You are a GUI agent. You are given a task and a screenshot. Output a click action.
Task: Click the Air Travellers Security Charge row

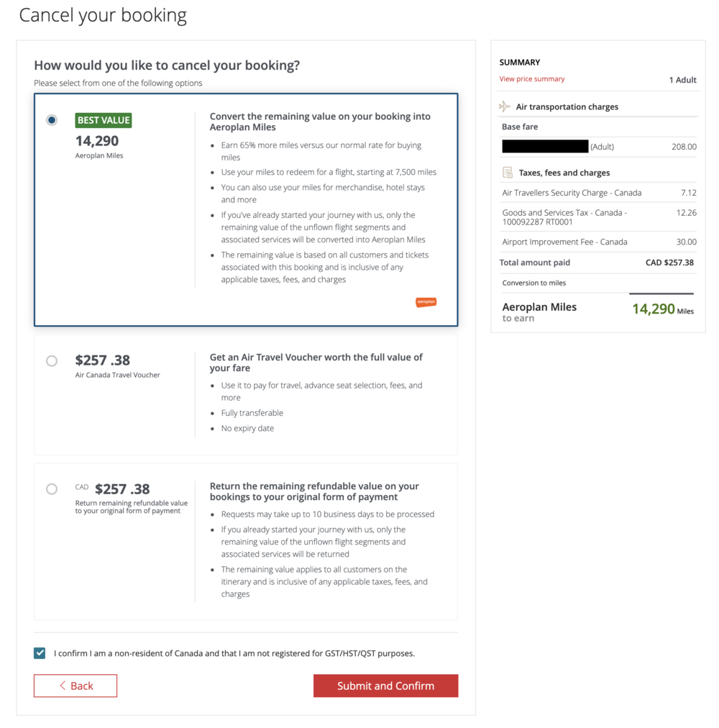click(x=597, y=193)
